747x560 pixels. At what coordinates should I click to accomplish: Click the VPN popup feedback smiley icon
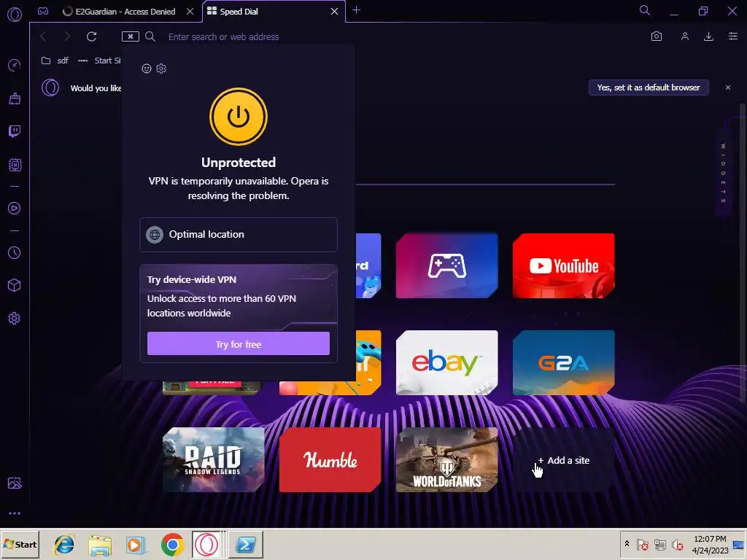tap(146, 69)
